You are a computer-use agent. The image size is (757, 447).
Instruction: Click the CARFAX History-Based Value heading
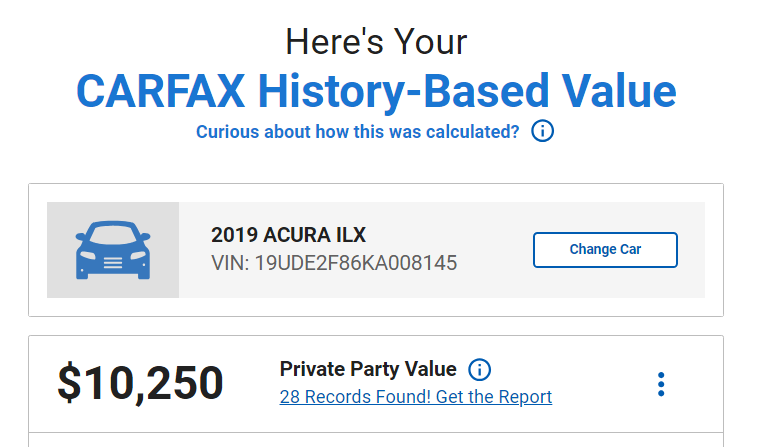376,91
